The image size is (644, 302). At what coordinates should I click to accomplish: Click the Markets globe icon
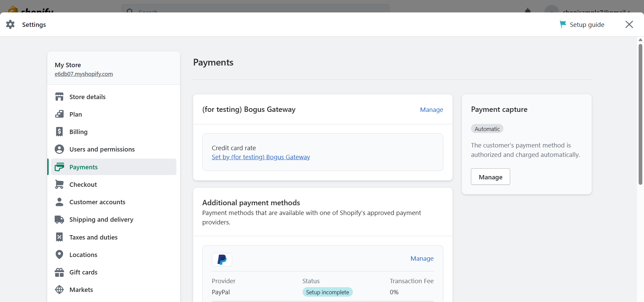pyautogui.click(x=59, y=290)
